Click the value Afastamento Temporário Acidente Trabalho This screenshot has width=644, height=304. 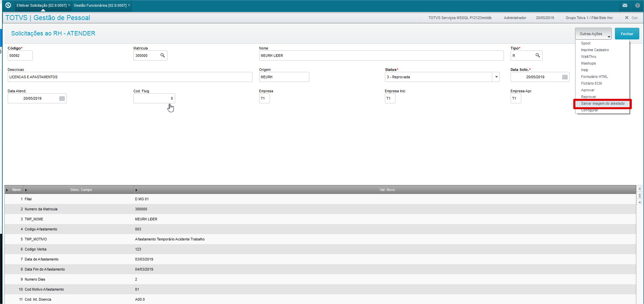[170, 239]
